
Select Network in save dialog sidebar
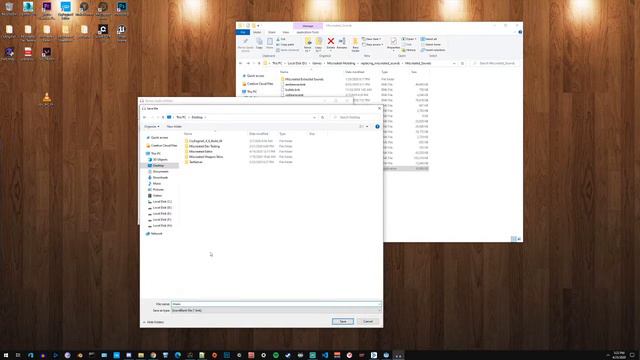point(154,233)
